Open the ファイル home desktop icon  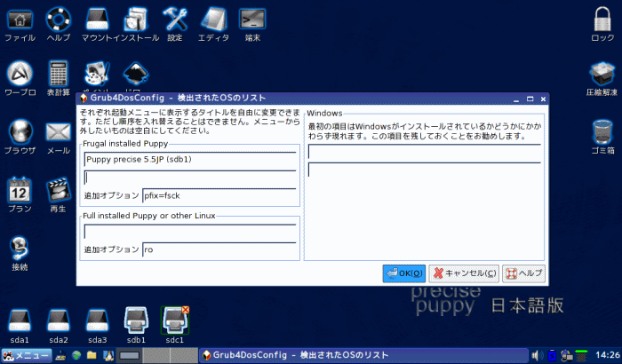pyautogui.click(x=20, y=20)
